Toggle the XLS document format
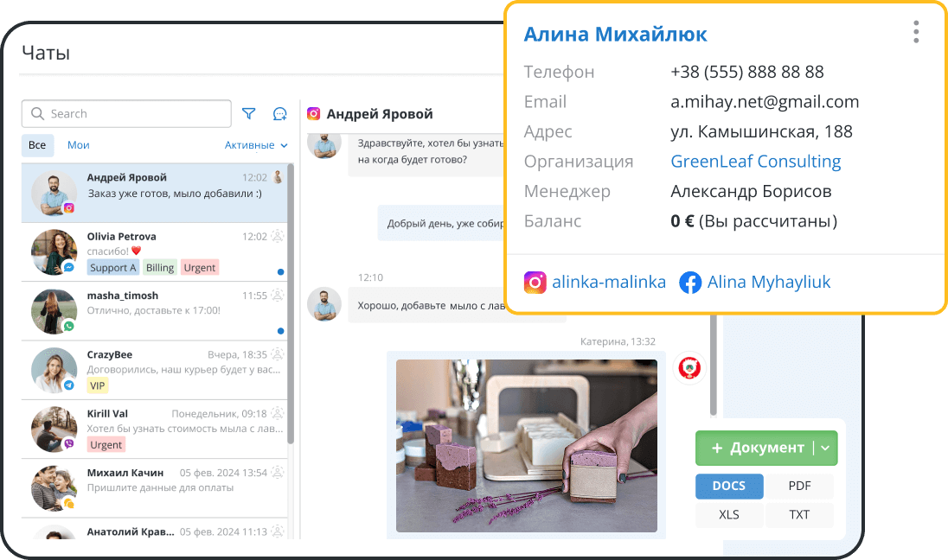 [729, 514]
